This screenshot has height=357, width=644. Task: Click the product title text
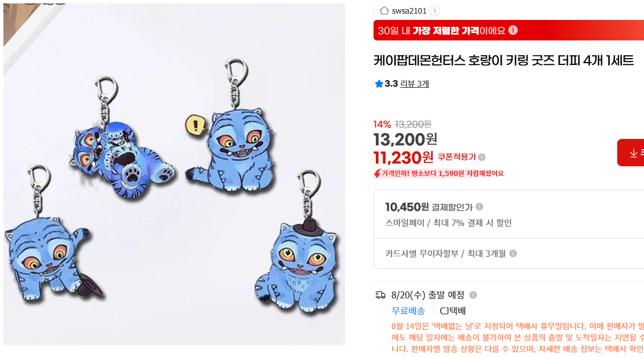tap(503, 61)
